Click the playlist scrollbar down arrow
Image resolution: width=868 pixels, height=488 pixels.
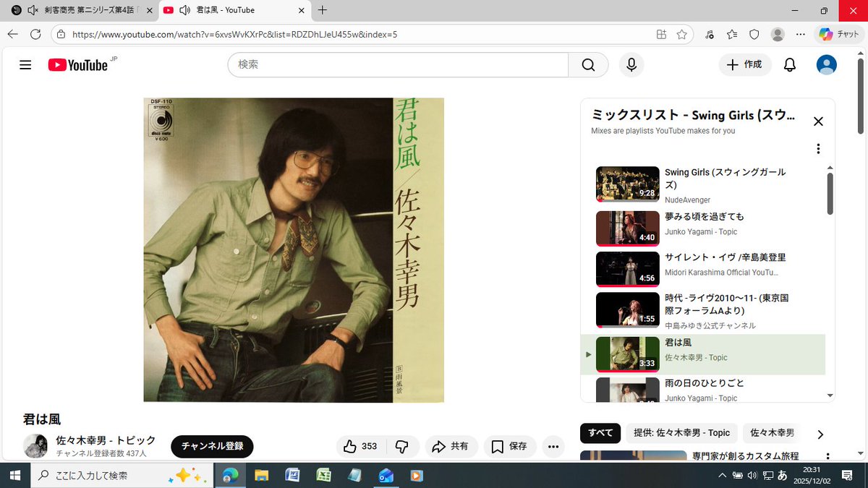[830, 395]
